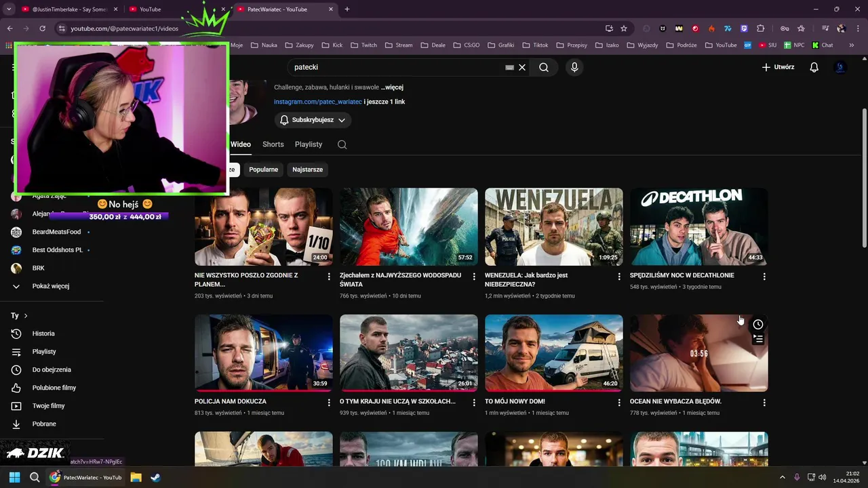Open YouTube notifications bell
The image size is (868, 488).
click(814, 67)
